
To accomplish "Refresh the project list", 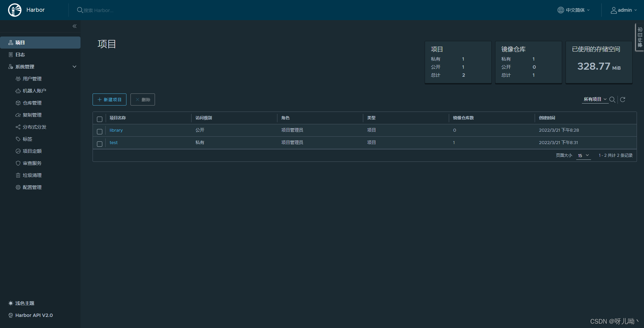I will click(x=623, y=100).
